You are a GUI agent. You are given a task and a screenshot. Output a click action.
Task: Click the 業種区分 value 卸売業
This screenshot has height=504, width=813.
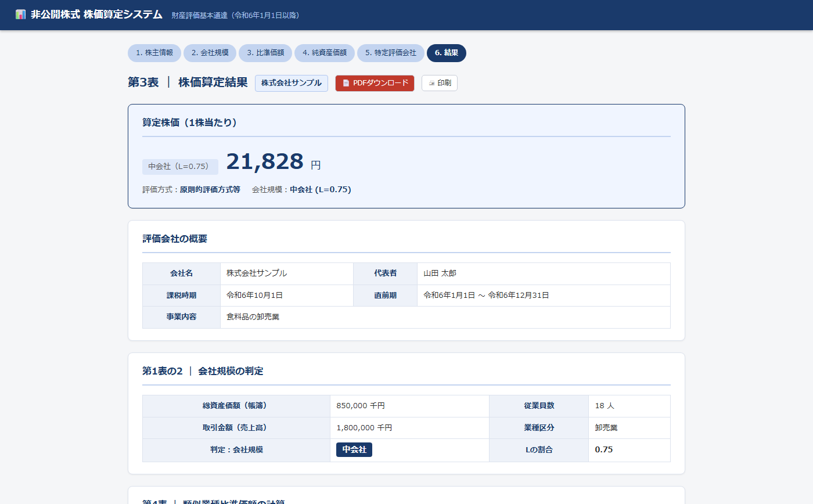606,428
